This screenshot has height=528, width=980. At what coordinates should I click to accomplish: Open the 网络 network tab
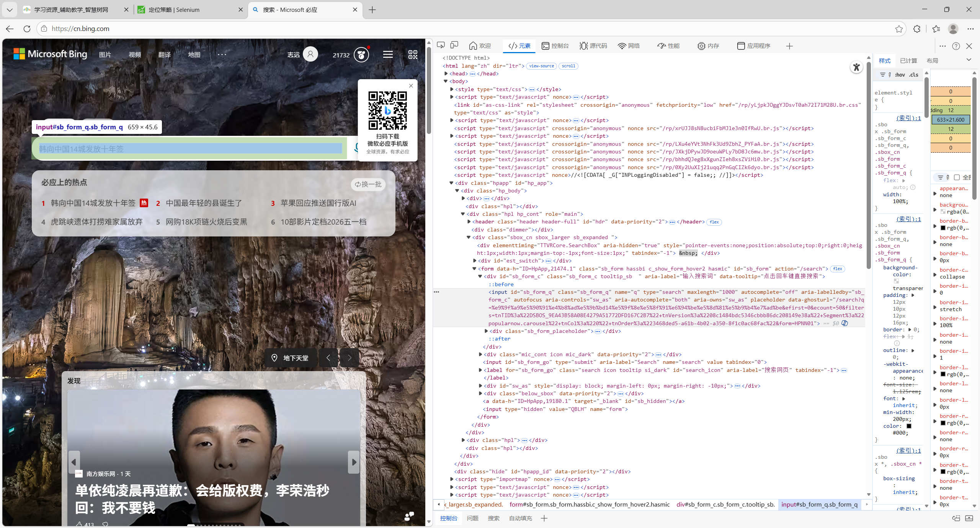click(x=629, y=46)
